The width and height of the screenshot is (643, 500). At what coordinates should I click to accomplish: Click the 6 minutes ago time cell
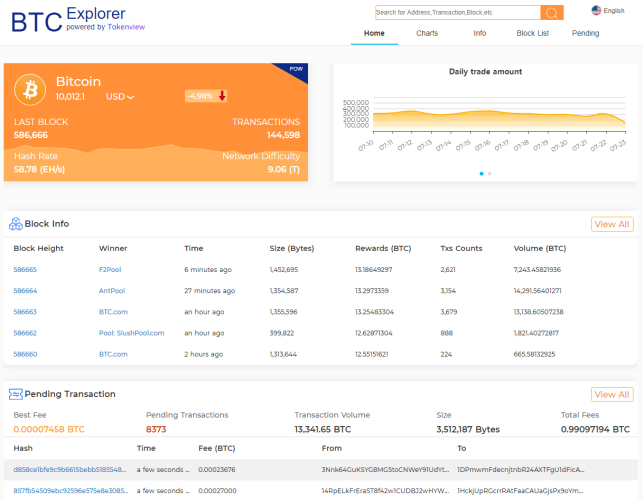tap(208, 269)
